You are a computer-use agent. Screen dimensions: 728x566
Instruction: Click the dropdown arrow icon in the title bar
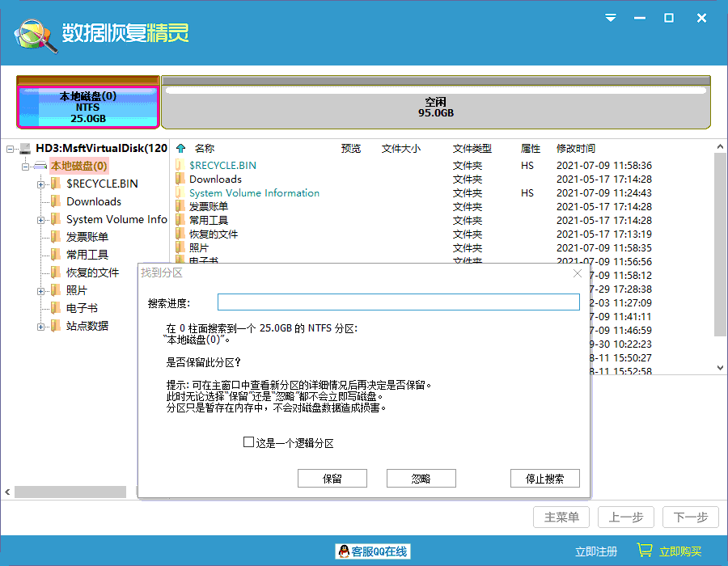point(610,18)
